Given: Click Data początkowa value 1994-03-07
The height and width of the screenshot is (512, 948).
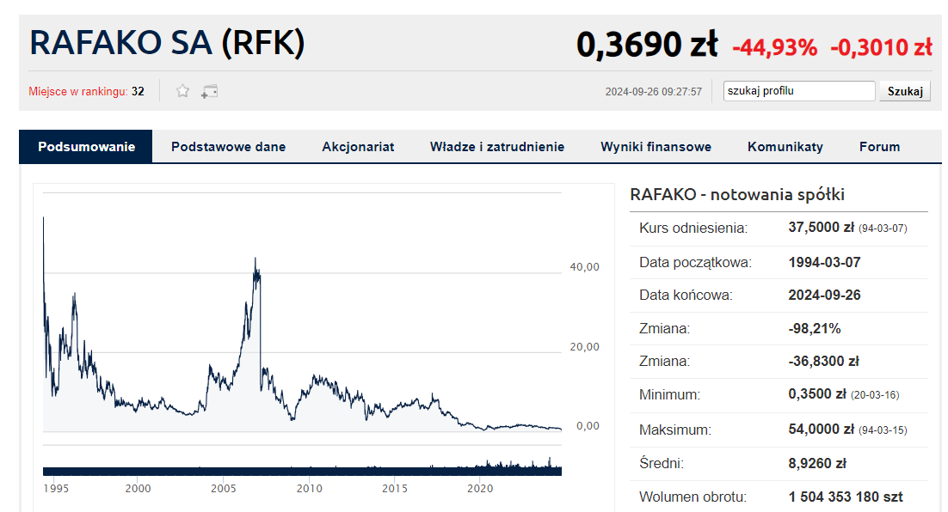Looking at the screenshot, I should 824,262.
